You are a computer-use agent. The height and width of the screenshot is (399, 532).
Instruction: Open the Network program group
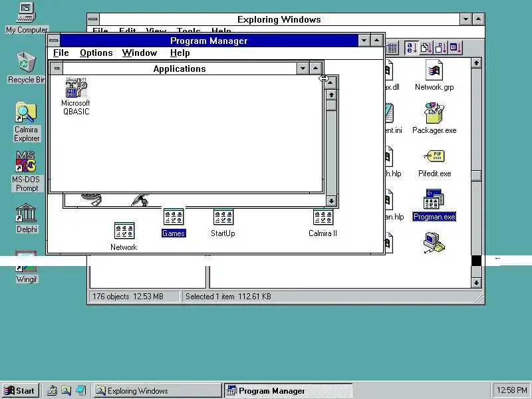pyautogui.click(x=124, y=237)
